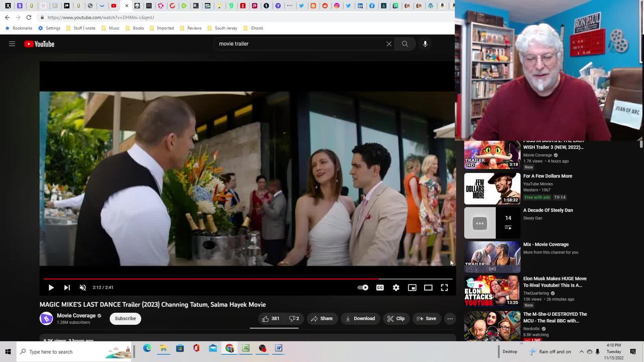Open Stuff I wrote bookmark folder
Image resolution: width=644 pixels, height=362 pixels.
[80, 28]
